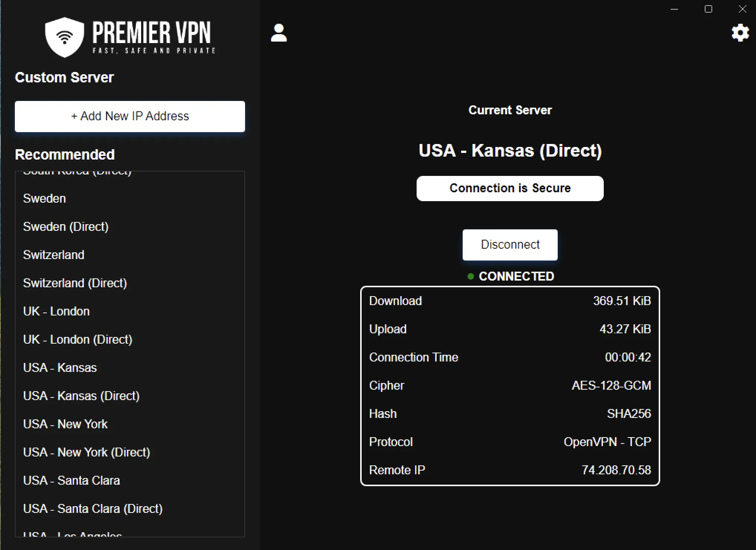This screenshot has height=550, width=756.
Task: Maximize the VPN window
Action: (708, 9)
